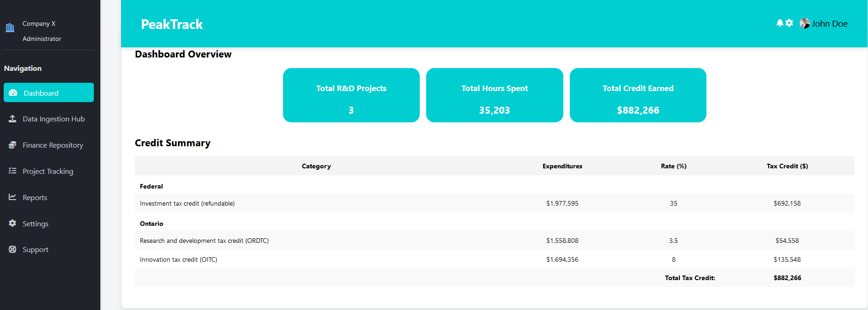Click the Dashboard gauge icon

pos(13,93)
